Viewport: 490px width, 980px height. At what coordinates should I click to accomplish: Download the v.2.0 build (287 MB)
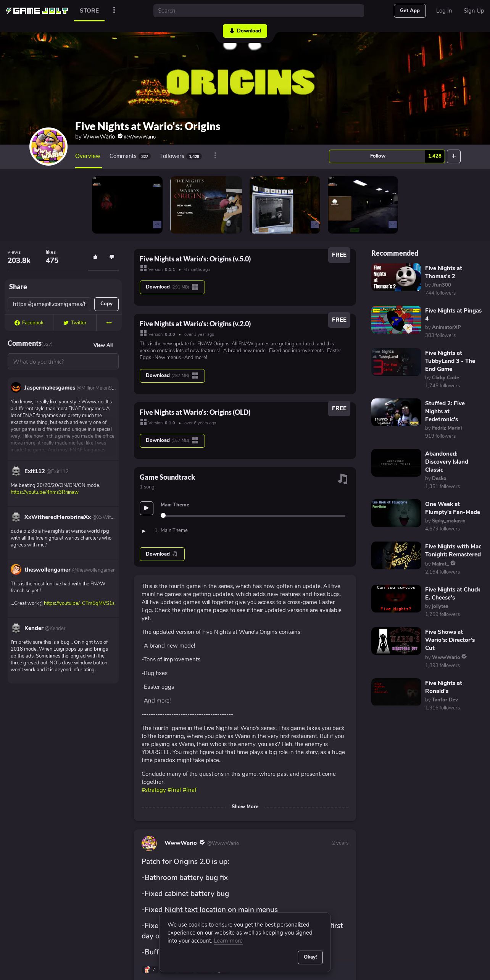point(172,376)
